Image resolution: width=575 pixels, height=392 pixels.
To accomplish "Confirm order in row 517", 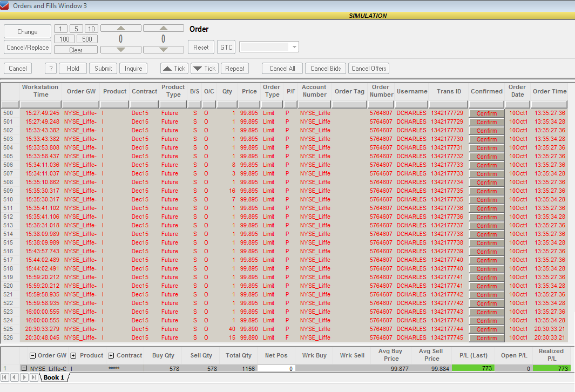I will click(x=486, y=260).
